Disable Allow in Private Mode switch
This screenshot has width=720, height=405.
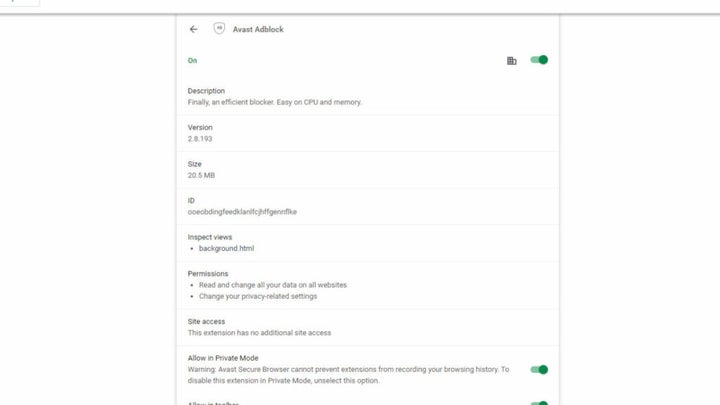[540, 370]
